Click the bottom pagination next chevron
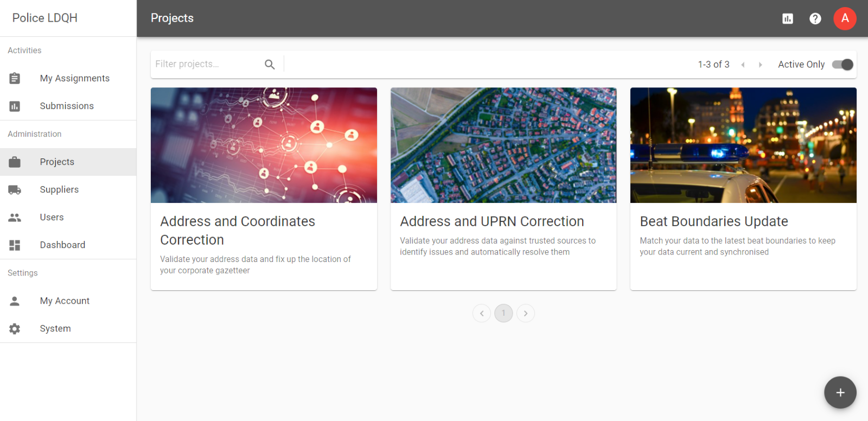This screenshot has height=421, width=868. pos(526,313)
